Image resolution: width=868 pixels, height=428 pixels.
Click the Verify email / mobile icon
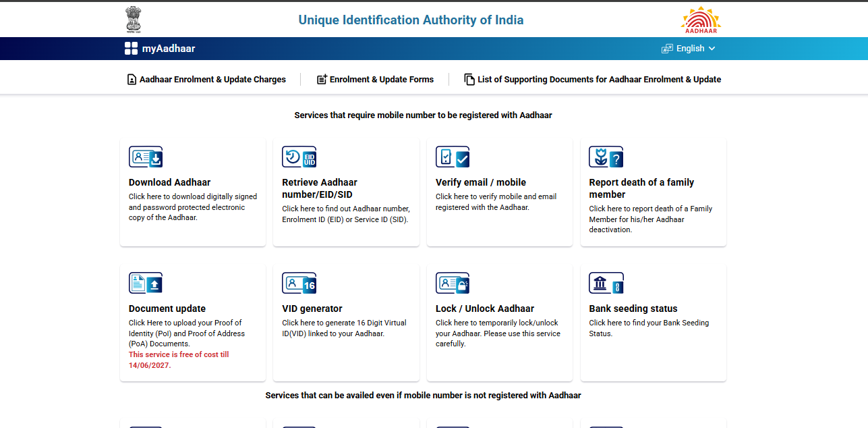[453, 157]
